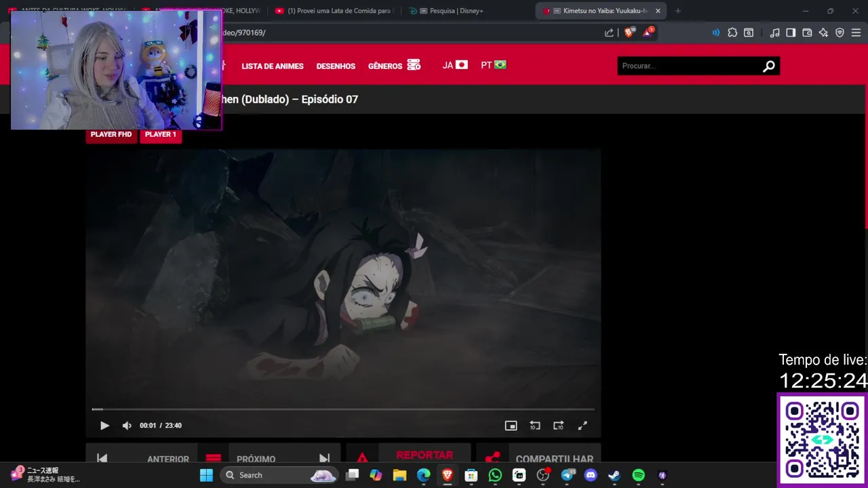The width and height of the screenshot is (868, 488).
Task: Click the blue media playing indicator icon
Action: [x=715, y=33]
